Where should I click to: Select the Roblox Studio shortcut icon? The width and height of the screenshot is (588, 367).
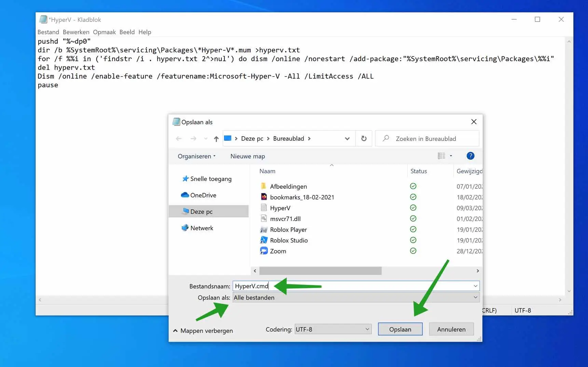(264, 240)
